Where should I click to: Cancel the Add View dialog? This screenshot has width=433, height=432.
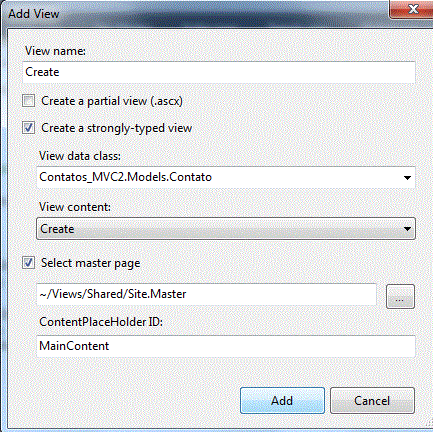pos(372,400)
